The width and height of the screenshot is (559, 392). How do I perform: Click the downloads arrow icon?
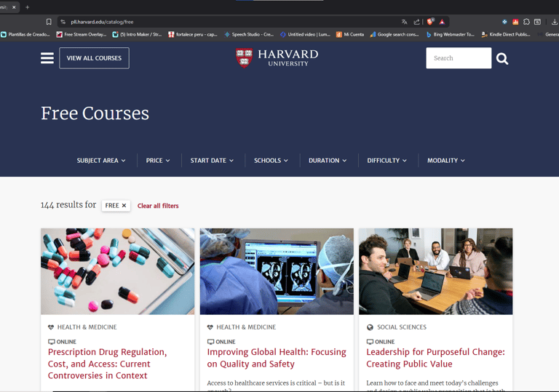[555, 22]
